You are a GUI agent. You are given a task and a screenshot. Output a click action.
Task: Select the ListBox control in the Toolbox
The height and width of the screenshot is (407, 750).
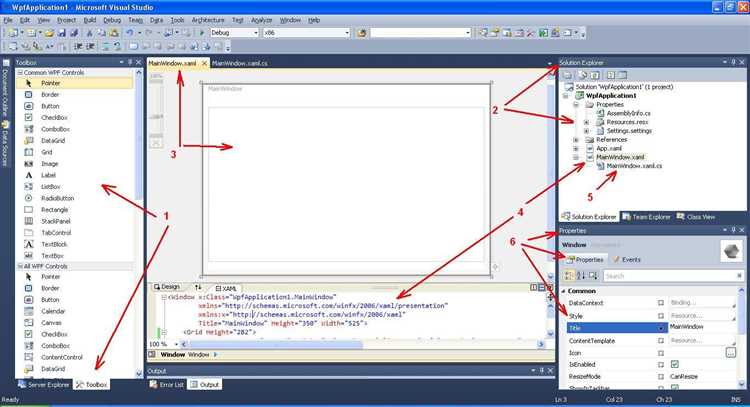coord(75,187)
